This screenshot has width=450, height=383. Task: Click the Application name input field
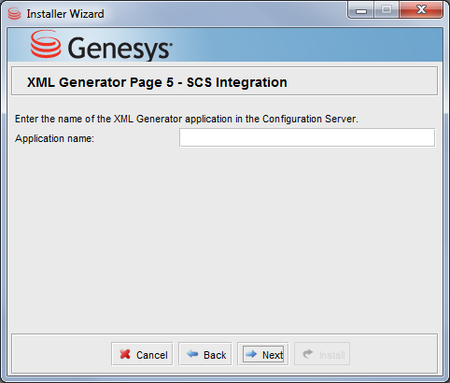[307, 138]
